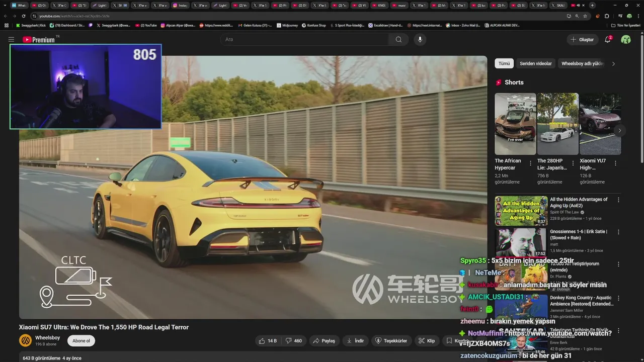Viewport: 644px width, 362px height.
Task: Dislike the video showing 460
Action: click(x=293, y=341)
